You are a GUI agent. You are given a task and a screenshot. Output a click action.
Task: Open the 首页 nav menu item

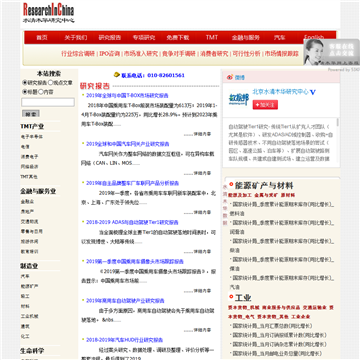pos(42,38)
